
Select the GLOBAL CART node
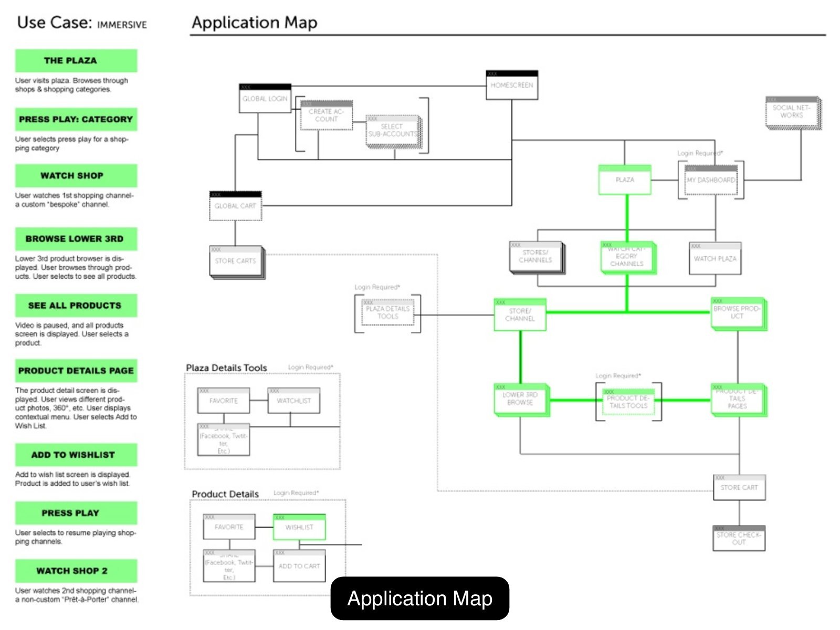pos(235,206)
